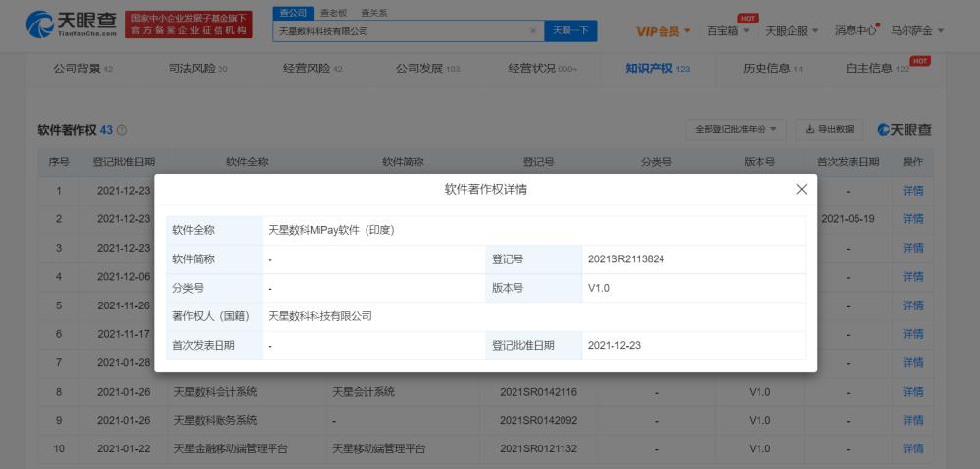The image size is (980, 469).
Task: Go to the 公司发展 section tab
Action: 427,69
